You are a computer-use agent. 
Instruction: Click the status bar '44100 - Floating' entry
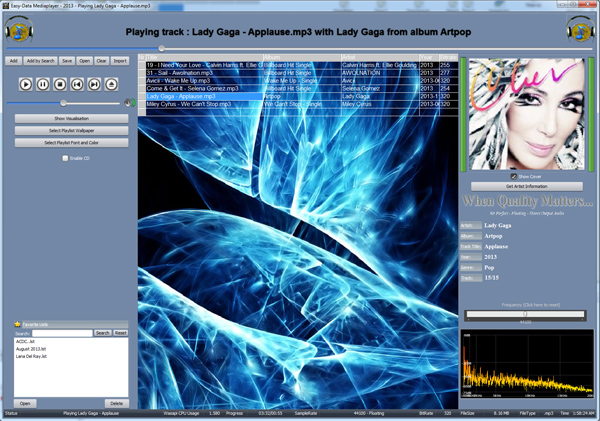369,413
